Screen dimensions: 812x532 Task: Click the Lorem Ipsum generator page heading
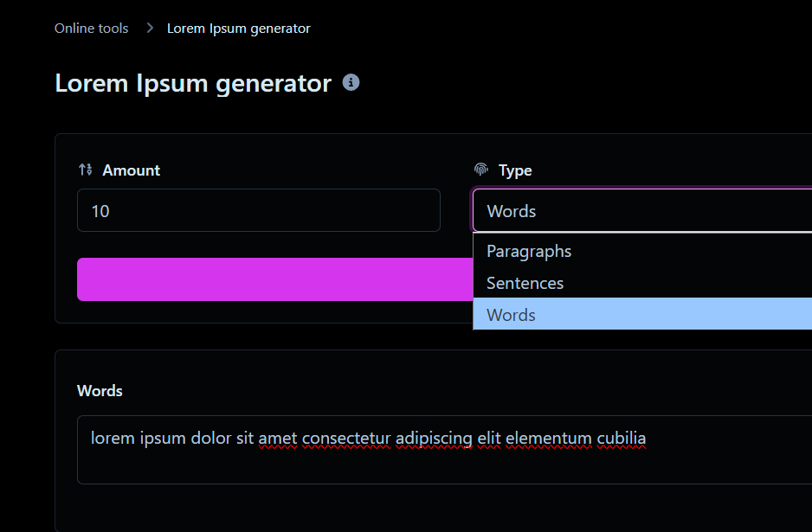click(x=193, y=84)
